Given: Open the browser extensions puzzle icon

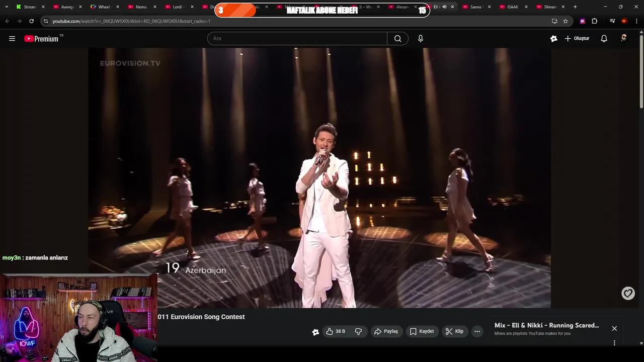Looking at the screenshot, I should click(595, 21).
